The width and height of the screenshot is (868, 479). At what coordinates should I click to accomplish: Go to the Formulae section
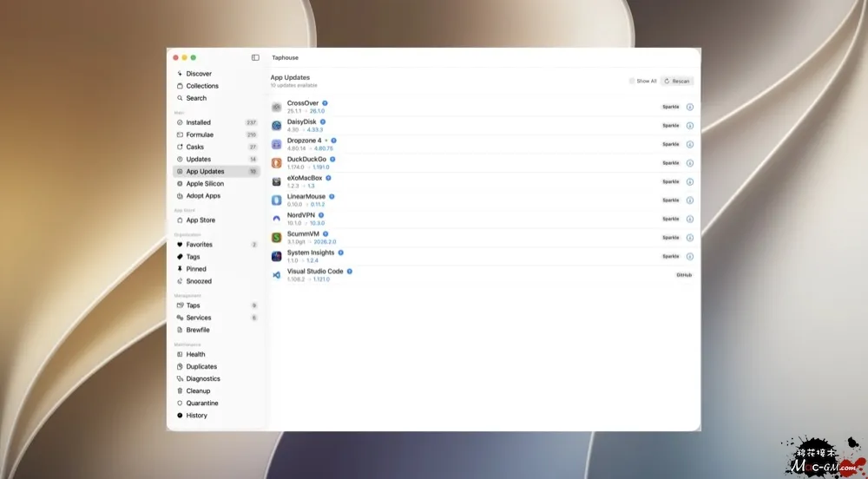click(x=216, y=135)
